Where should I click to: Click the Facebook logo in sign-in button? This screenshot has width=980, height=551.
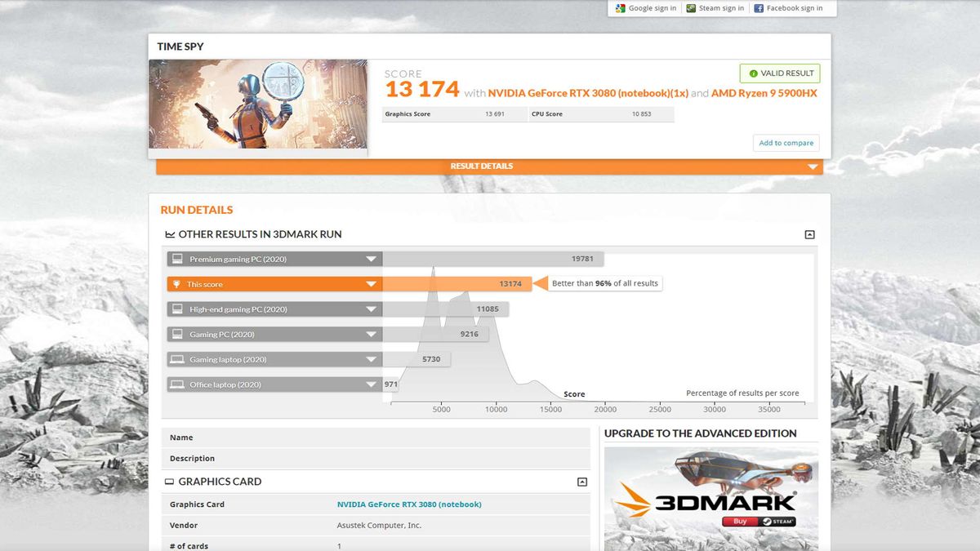[x=759, y=8]
